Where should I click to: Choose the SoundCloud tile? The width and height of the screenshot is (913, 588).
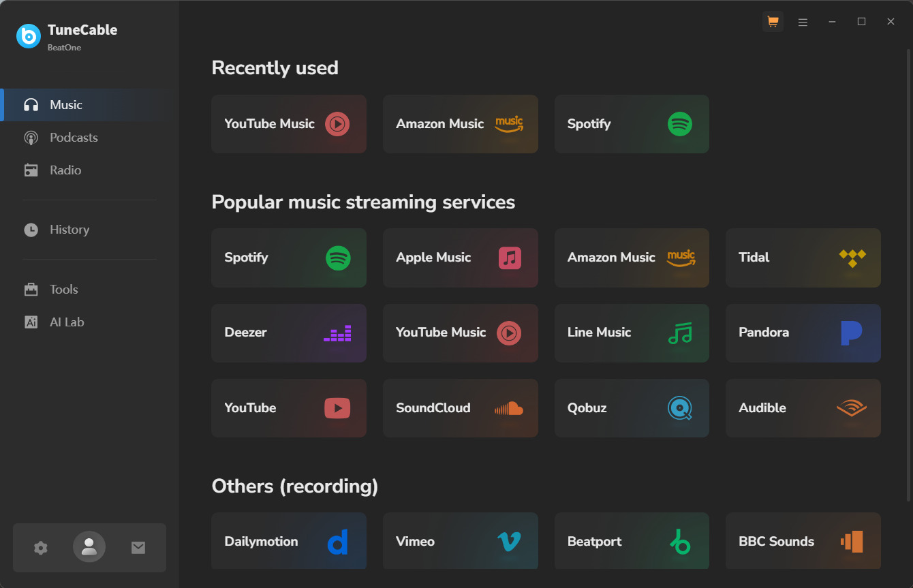click(x=460, y=408)
